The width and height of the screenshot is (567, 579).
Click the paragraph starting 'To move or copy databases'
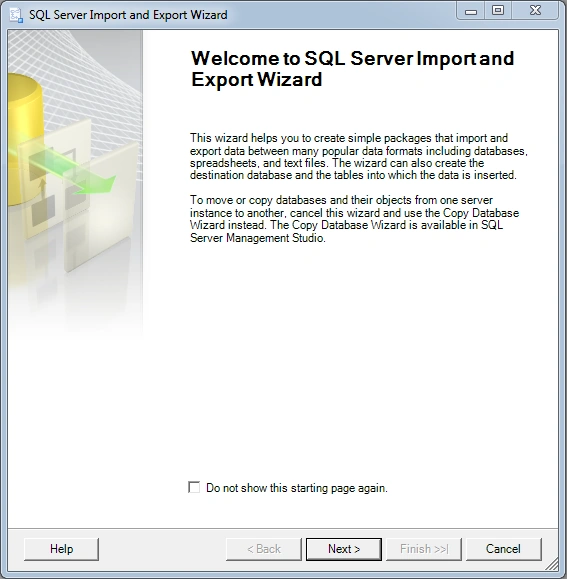coord(354,219)
